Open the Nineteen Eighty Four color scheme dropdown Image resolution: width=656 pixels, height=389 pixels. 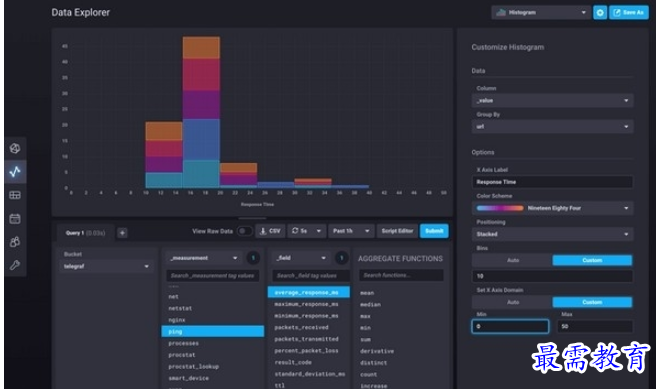tap(552, 208)
